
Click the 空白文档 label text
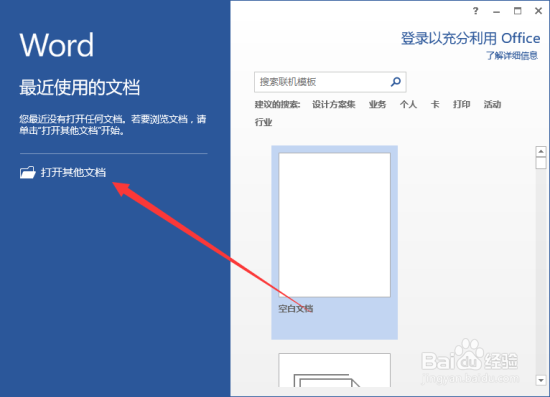click(296, 309)
